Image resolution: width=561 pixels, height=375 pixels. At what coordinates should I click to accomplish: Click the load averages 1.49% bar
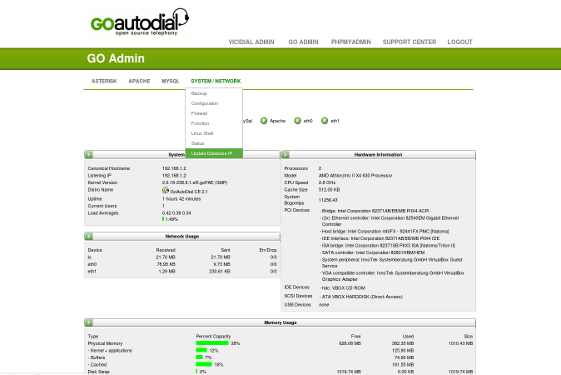163,219
